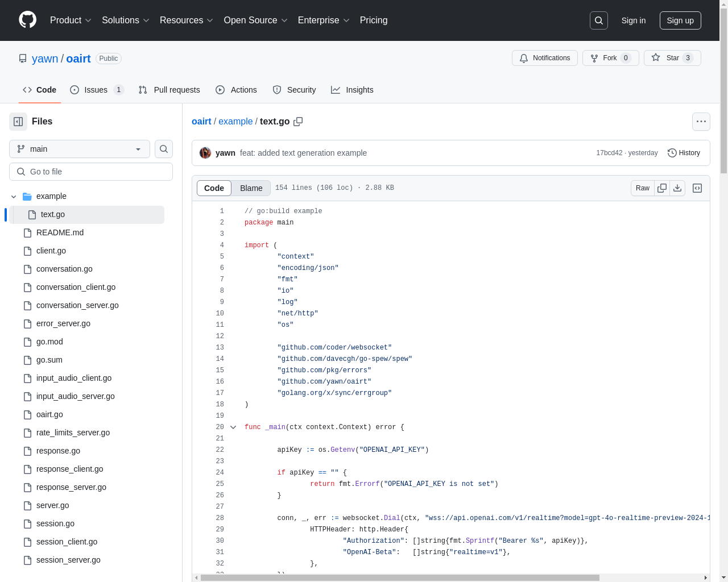Open the Issues tab

click(97, 90)
